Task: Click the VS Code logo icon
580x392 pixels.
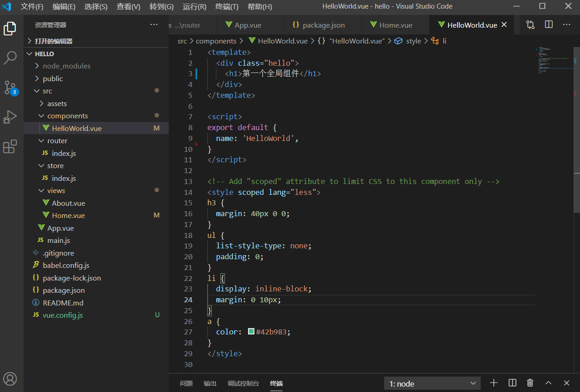Action: (x=7, y=6)
